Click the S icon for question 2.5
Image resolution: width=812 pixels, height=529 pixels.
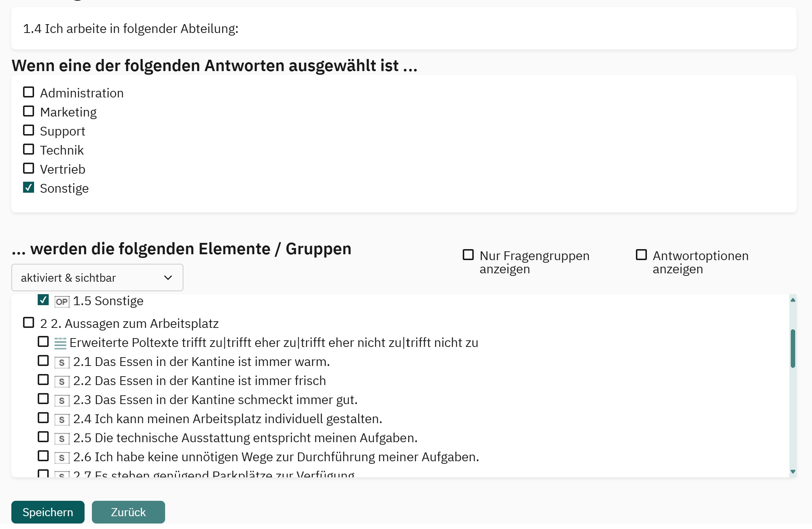[62, 439]
